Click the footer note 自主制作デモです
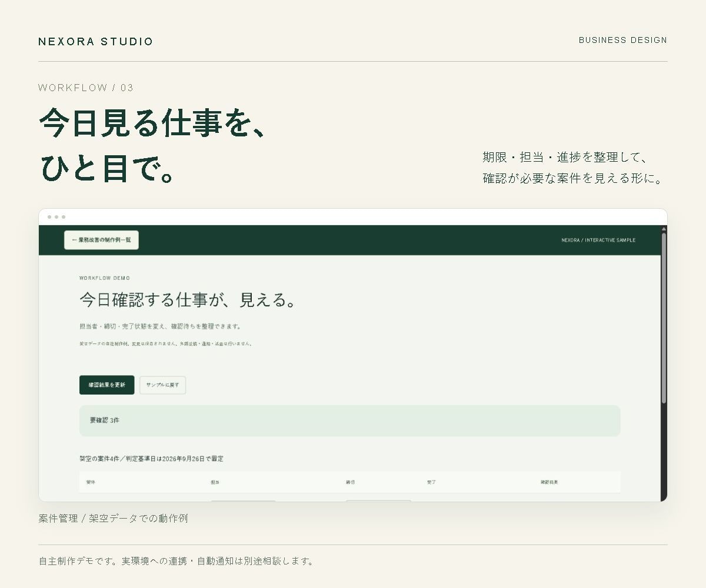The height and width of the screenshot is (588, 706). pyautogui.click(x=176, y=561)
